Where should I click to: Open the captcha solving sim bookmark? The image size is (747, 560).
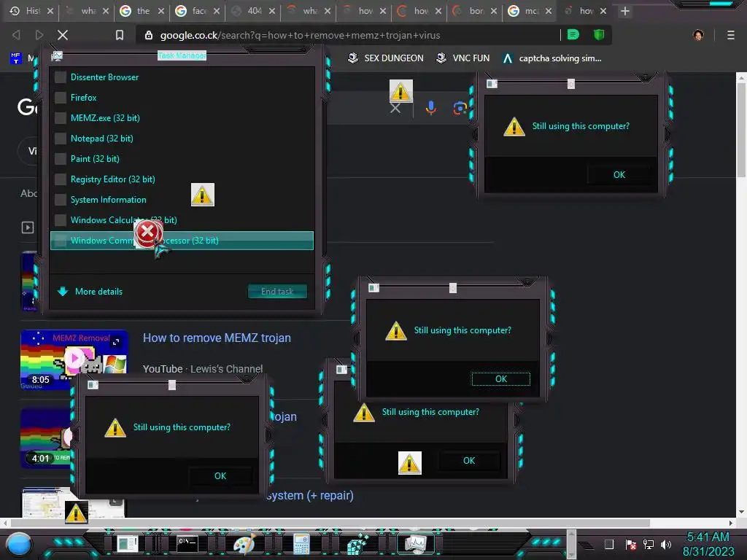click(552, 58)
